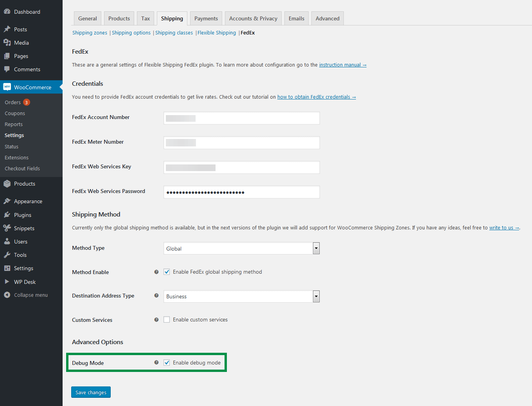Click the Posts pushpin icon
This screenshot has width=532, height=406.
click(7, 29)
